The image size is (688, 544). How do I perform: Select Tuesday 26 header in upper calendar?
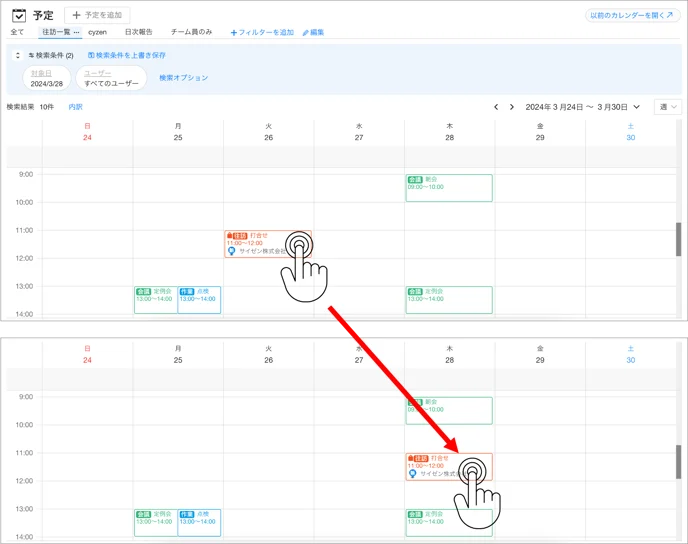click(x=269, y=132)
